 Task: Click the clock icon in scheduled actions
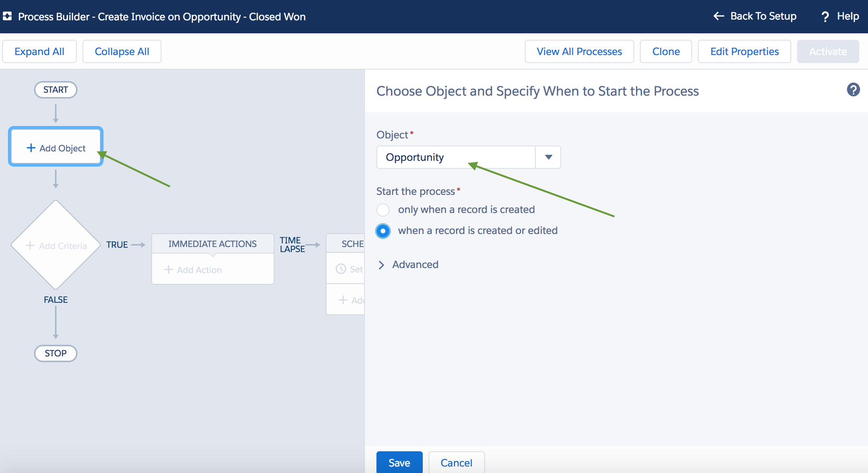[x=341, y=269]
